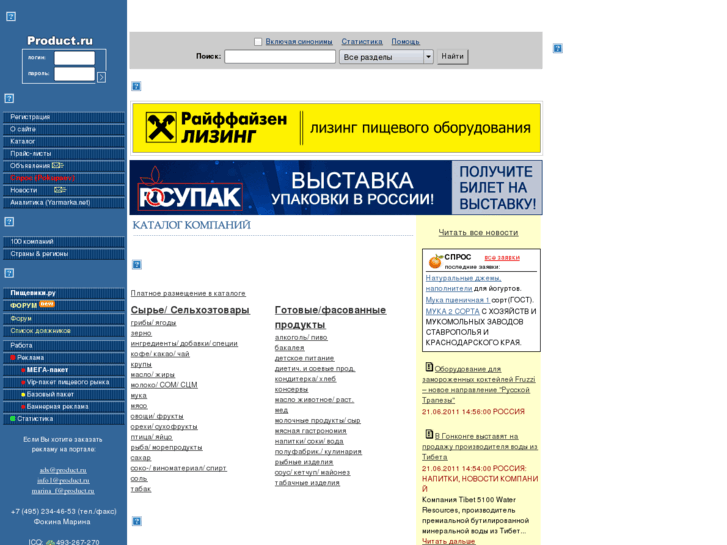Click the envelope icon beside Новости

pos(60,190)
